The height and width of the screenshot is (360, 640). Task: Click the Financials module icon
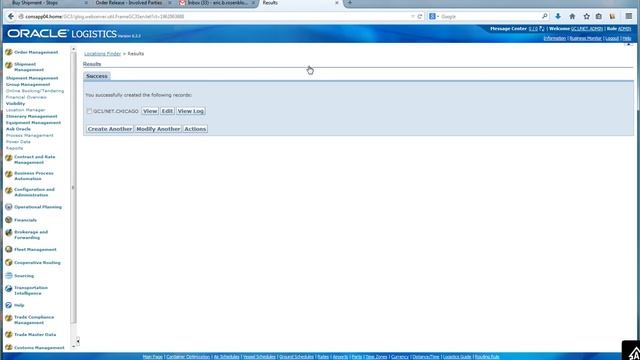(x=9, y=220)
